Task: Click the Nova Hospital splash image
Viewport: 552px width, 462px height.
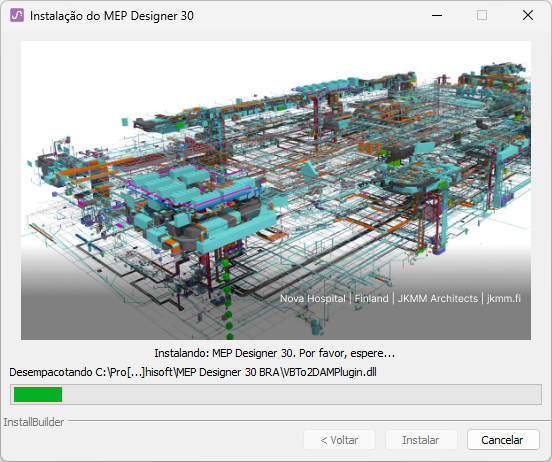Action: 276,190
